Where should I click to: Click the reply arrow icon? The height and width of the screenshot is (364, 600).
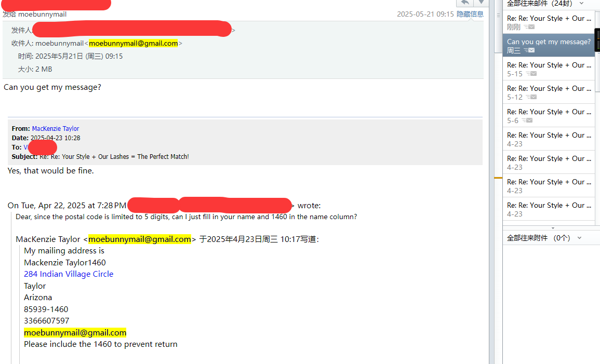click(465, 3)
